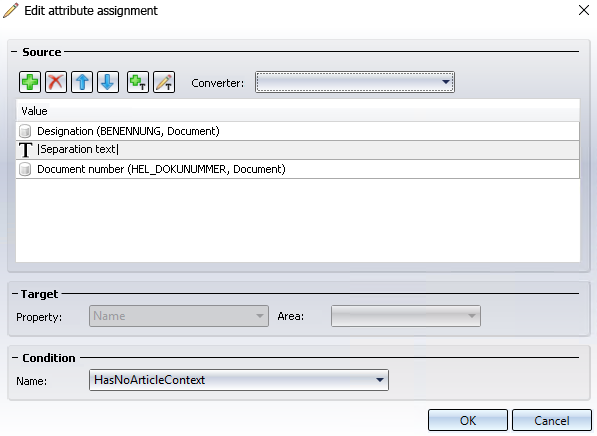Click the green plus add source icon
The width and height of the screenshot is (597, 436).
click(x=30, y=82)
